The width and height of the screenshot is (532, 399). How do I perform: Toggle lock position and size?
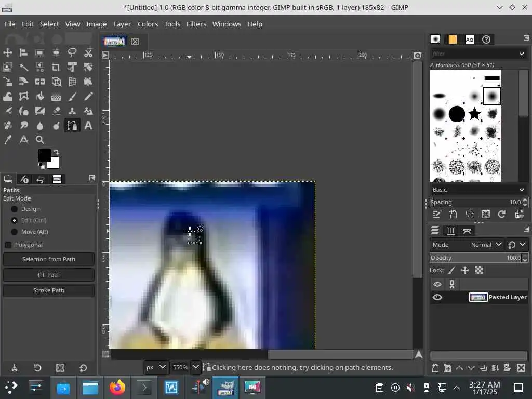[x=465, y=270]
